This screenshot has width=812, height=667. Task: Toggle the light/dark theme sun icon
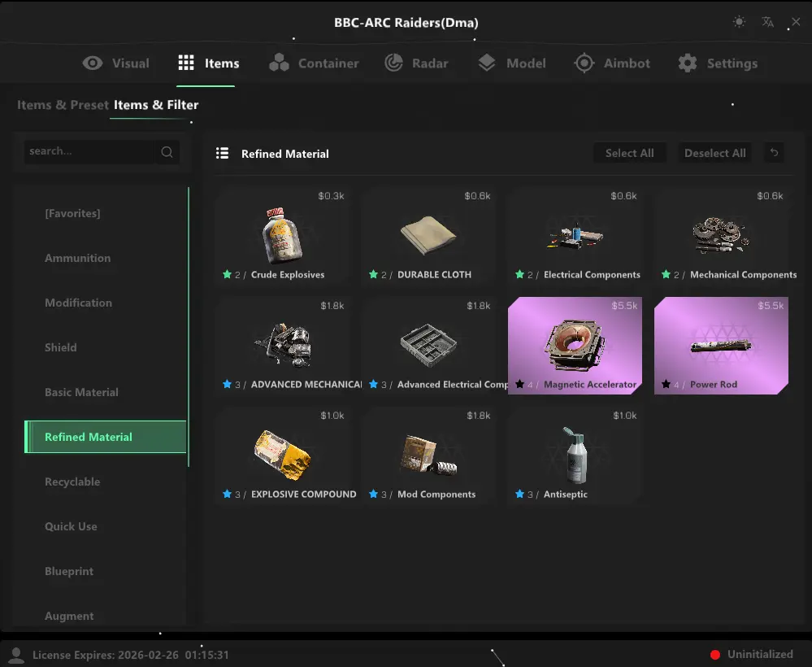(x=739, y=22)
